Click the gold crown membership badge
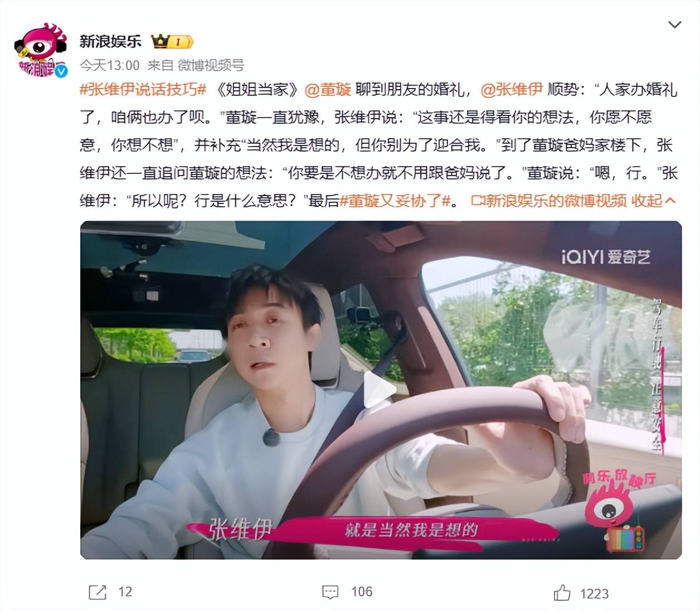Viewport: 700px width, 611px height. tap(172, 41)
